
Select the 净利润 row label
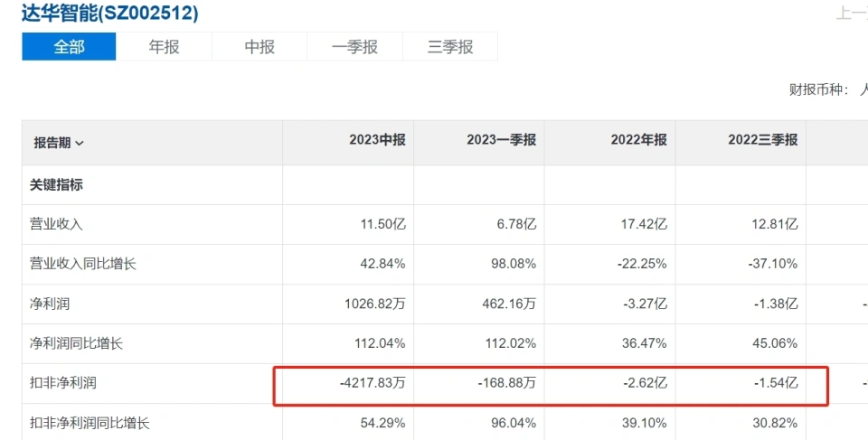pyautogui.click(x=50, y=304)
